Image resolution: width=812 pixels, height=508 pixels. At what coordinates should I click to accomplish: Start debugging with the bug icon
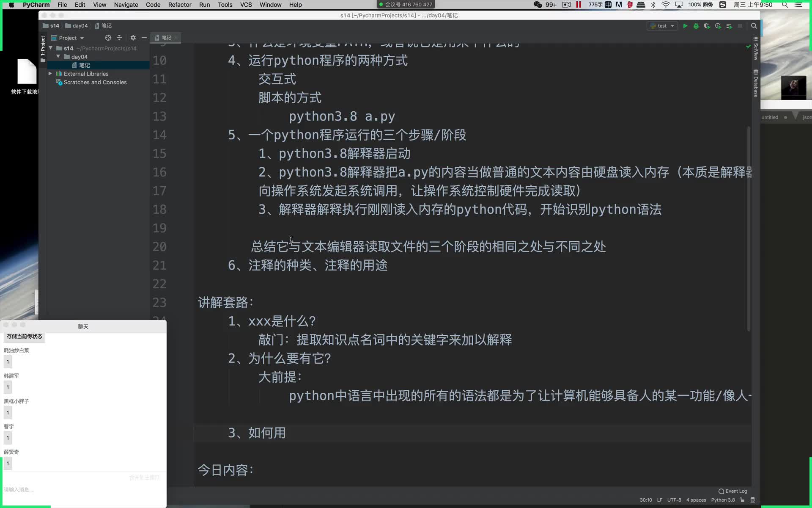point(696,26)
